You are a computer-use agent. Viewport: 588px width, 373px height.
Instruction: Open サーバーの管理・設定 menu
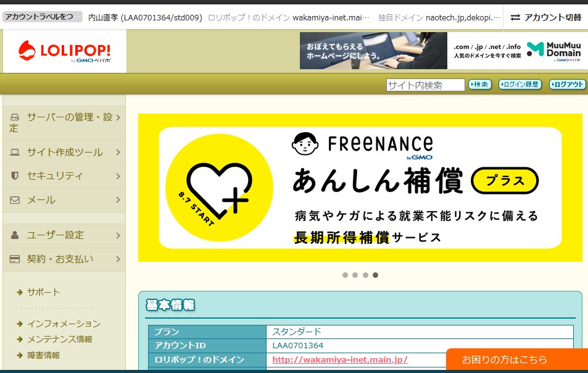click(x=64, y=123)
